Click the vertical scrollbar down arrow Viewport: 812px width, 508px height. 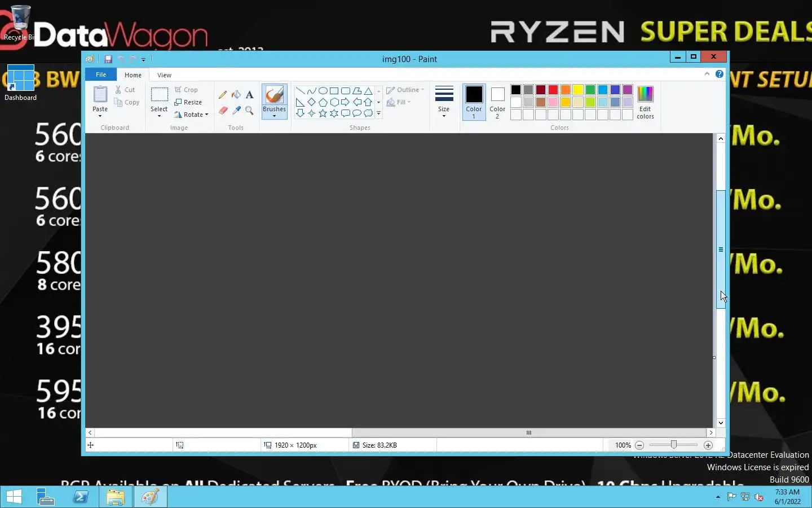click(x=721, y=423)
